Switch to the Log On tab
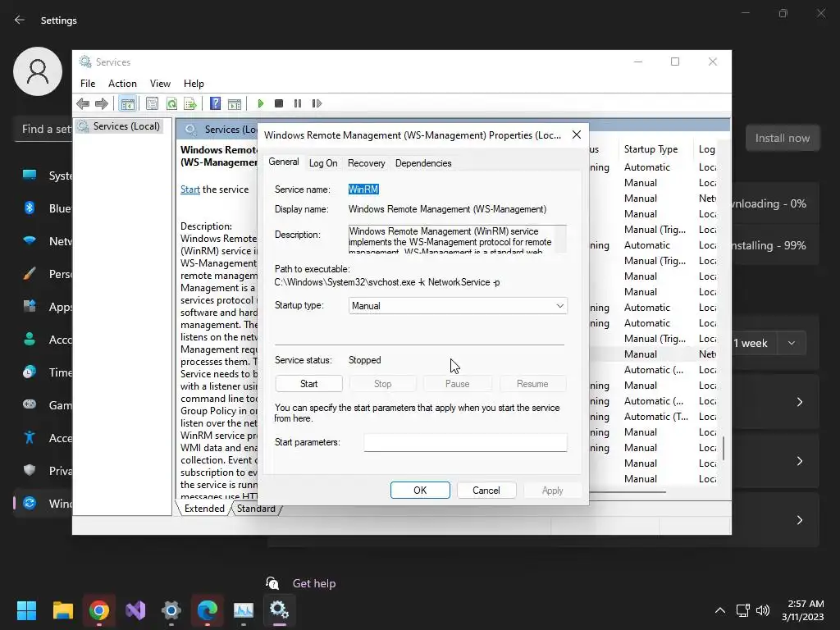840x630 pixels. click(323, 163)
